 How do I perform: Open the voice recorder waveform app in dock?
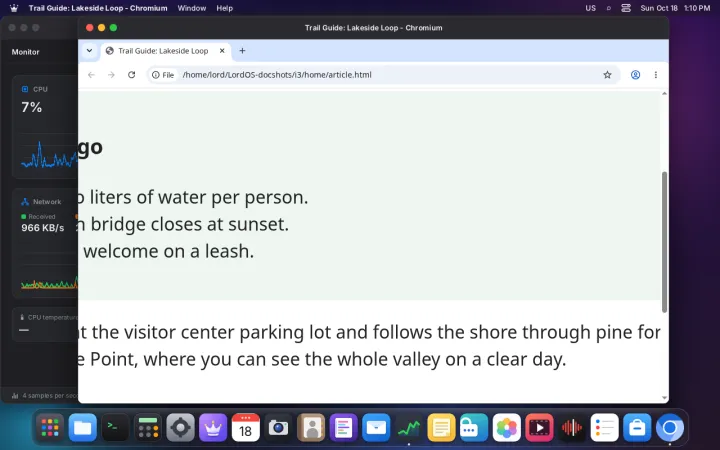(572, 428)
